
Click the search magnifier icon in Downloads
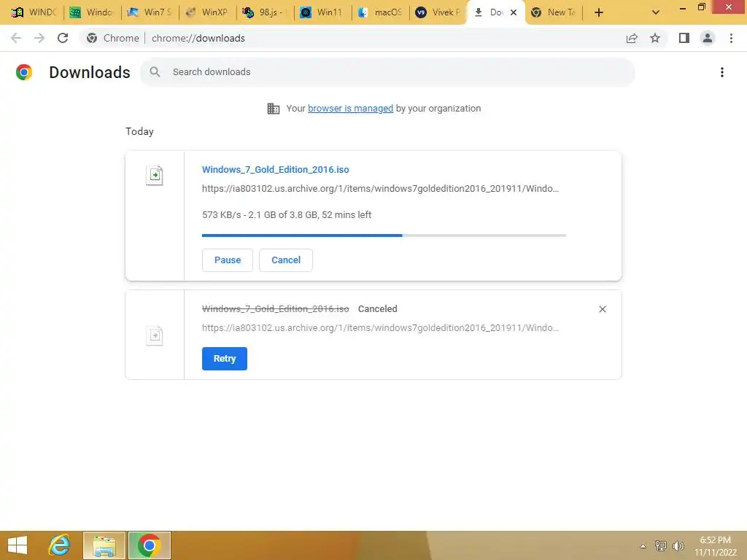[155, 72]
